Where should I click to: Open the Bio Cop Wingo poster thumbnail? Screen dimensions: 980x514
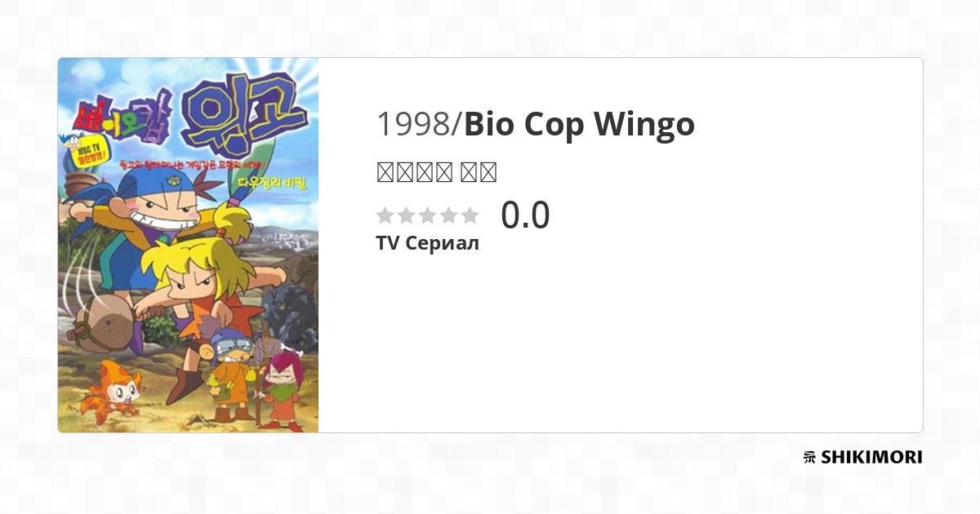click(188, 245)
